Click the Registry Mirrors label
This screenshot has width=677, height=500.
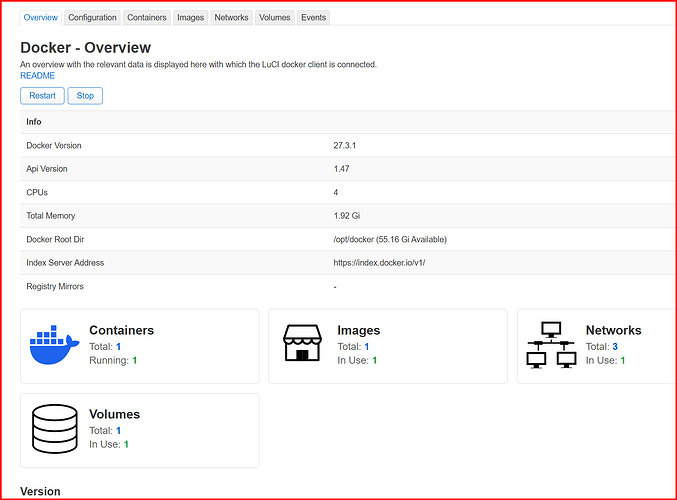point(55,287)
